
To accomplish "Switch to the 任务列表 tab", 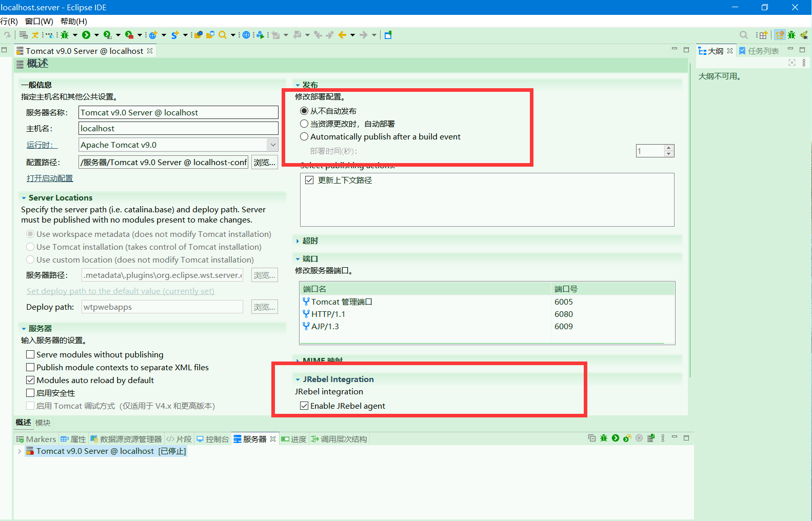I will (x=759, y=51).
